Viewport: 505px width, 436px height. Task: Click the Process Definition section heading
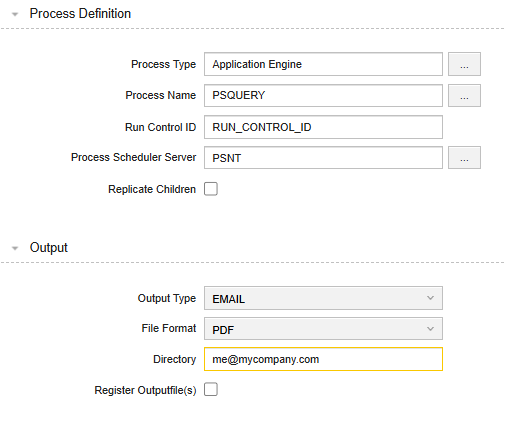coord(80,14)
